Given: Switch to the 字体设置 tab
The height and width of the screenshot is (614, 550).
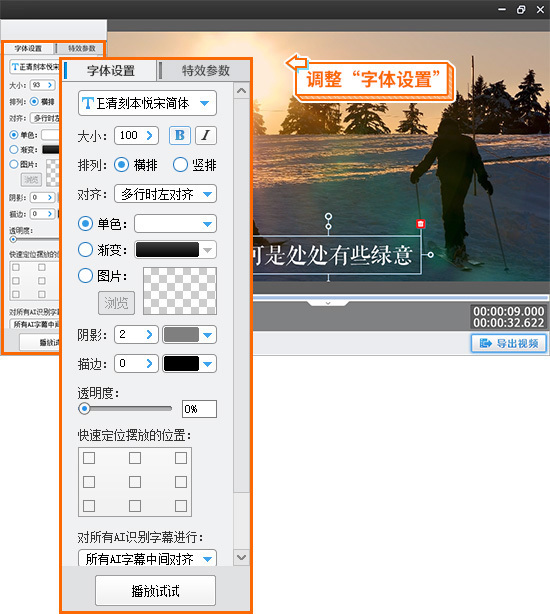Looking at the screenshot, I should (111, 70).
